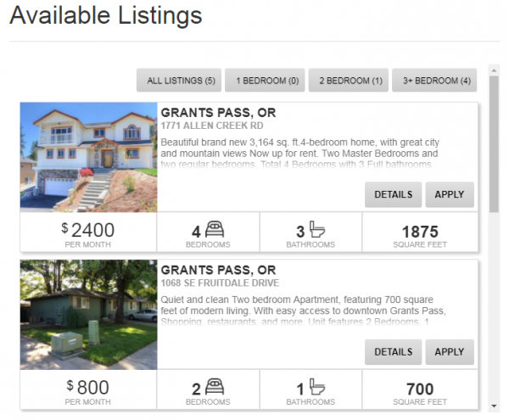Click the listings scrollbar down arrow
This screenshot has height=420, width=509.
[x=495, y=406]
